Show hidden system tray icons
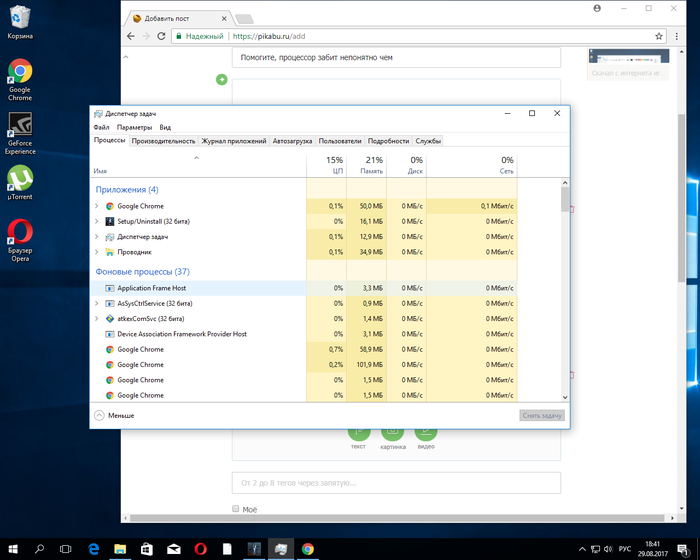 click(x=582, y=549)
